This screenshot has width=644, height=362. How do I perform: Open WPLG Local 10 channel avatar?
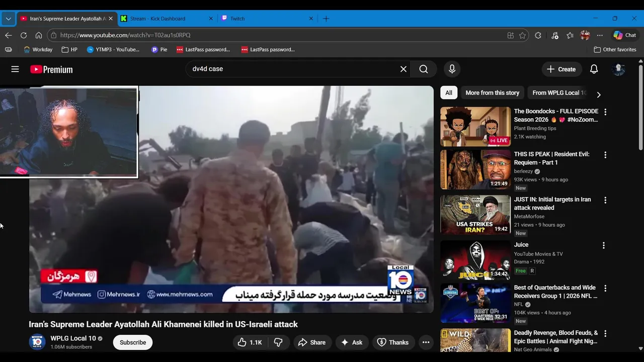[x=37, y=342]
